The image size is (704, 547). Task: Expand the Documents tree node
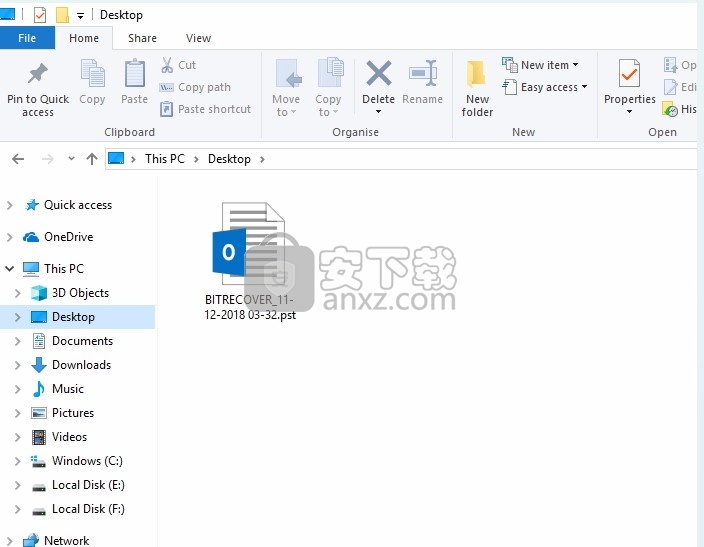click(18, 341)
